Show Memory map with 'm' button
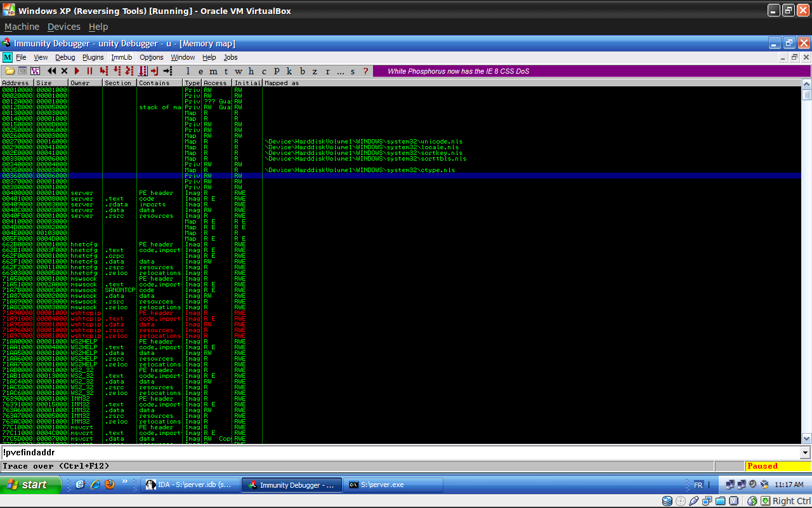 tap(213, 71)
